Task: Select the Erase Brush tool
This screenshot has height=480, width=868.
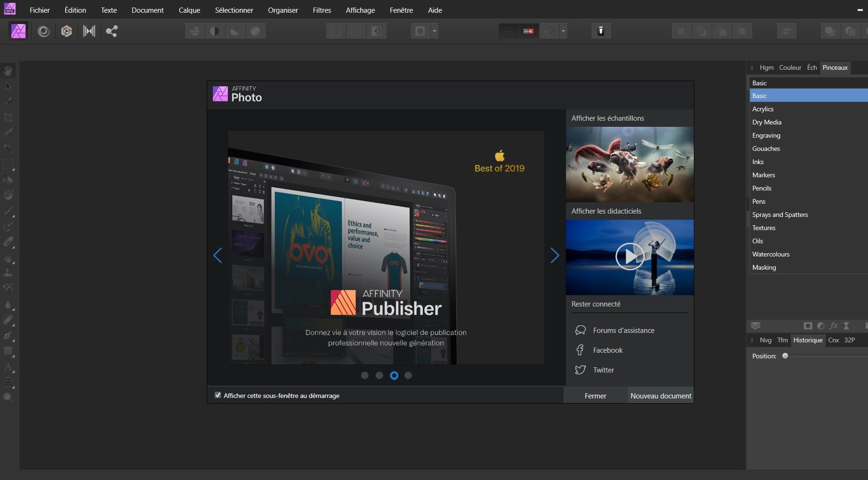Action: coord(8,242)
